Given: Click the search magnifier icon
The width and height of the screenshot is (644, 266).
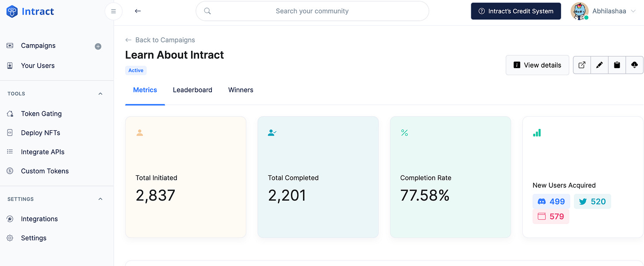Looking at the screenshot, I should [207, 11].
